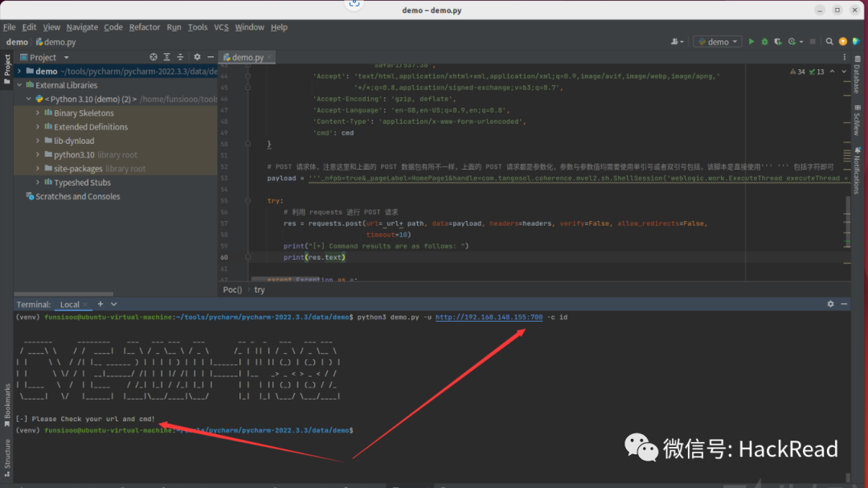Close the demo.py editor tab
The height and width of the screenshot is (488, 868).
click(269, 57)
